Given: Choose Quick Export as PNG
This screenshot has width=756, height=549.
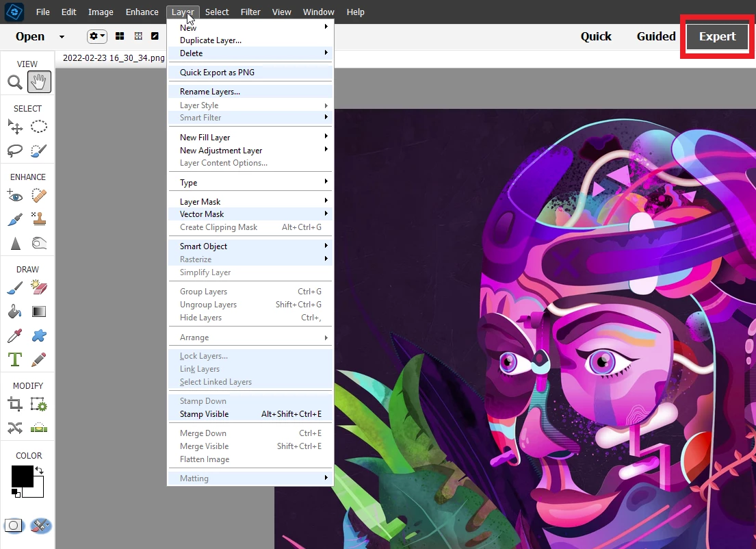Looking at the screenshot, I should (x=250, y=73).
